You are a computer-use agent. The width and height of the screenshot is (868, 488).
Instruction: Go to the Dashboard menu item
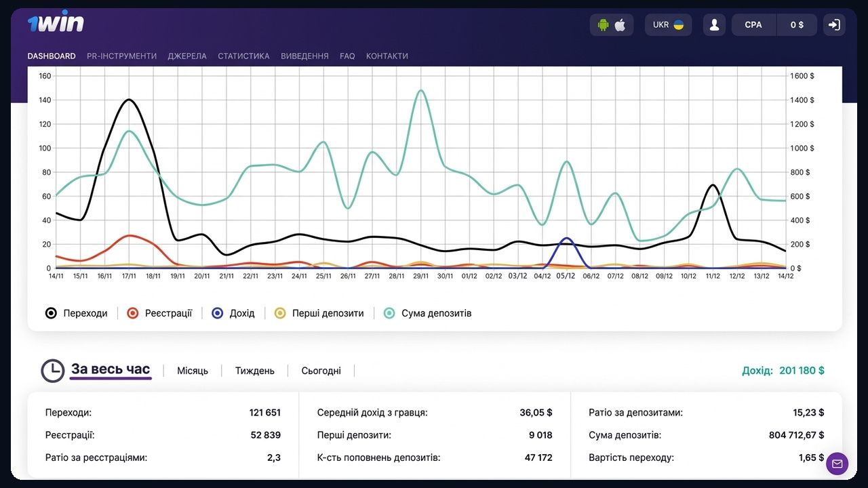52,56
